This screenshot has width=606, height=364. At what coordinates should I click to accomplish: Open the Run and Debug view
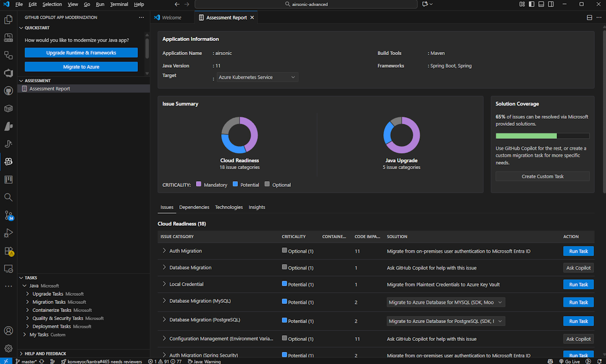9,233
